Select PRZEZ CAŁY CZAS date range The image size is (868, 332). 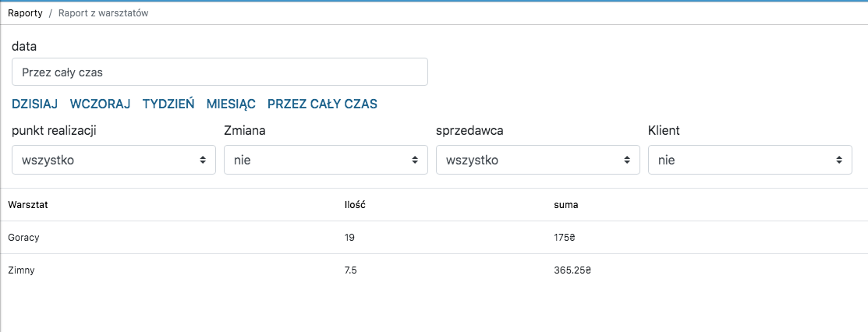(322, 104)
